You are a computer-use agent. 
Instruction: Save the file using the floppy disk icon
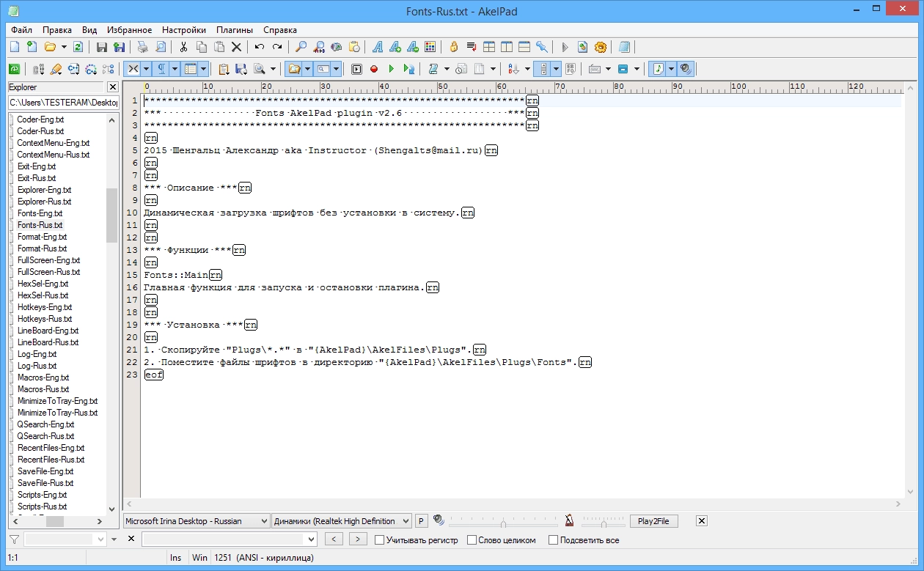(102, 47)
